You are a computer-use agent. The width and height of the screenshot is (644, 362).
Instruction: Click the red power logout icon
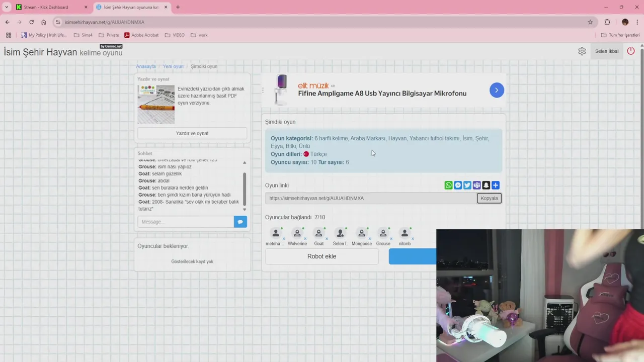pyautogui.click(x=631, y=51)
